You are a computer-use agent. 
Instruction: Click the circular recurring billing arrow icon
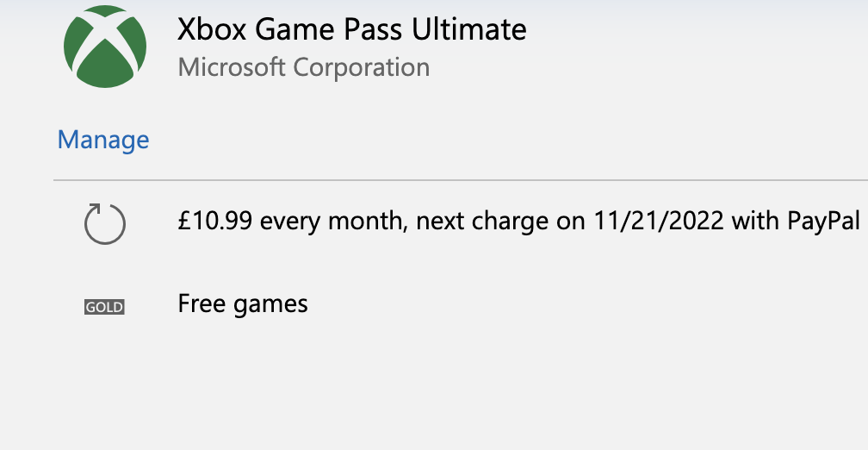pyautogui.click(x=105, y=225)
